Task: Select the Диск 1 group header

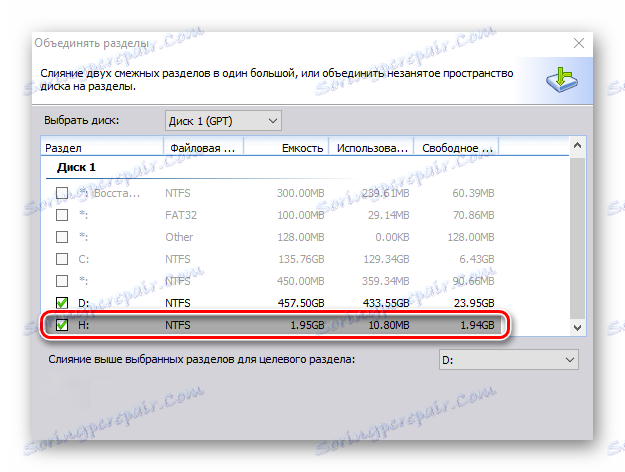Action: (76, 167)
